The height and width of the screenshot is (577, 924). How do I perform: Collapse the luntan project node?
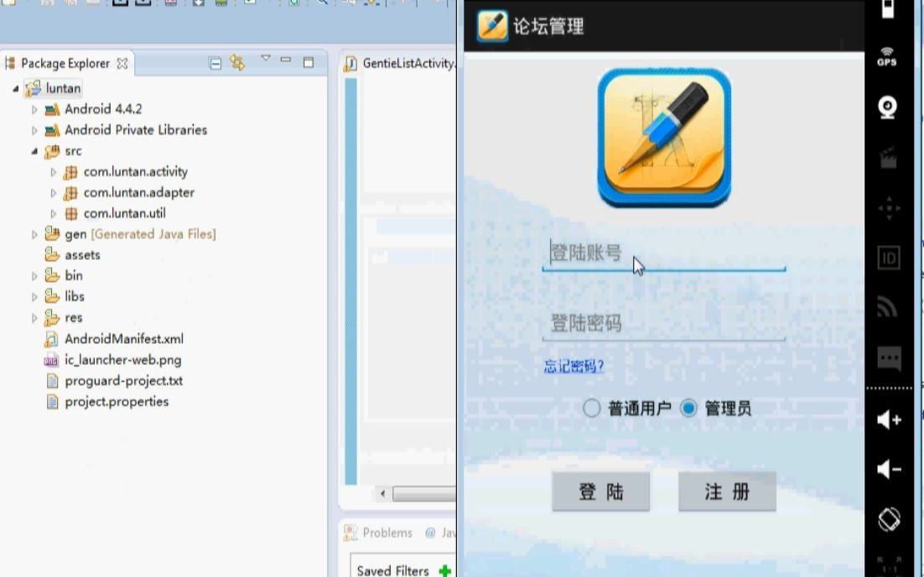point(16,88)
